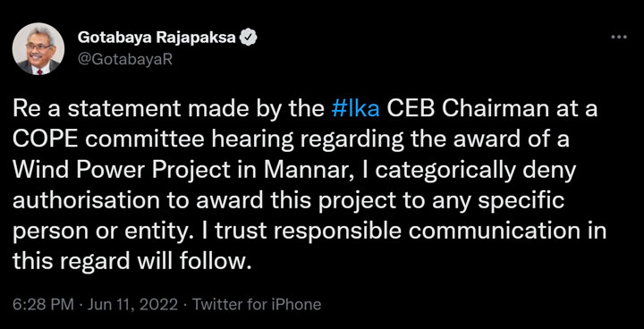Click the 6:28 PM timestamp
Viewport: 644px width, 329px height.
43,305
